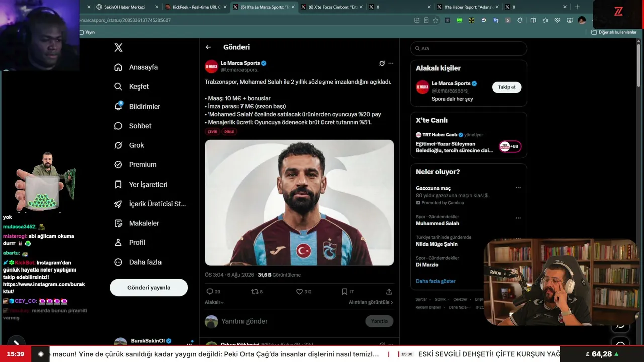Click the DİNLE listen button
Image resolution: width=644 pixels, height=362 pixels.
click(229, 132)
